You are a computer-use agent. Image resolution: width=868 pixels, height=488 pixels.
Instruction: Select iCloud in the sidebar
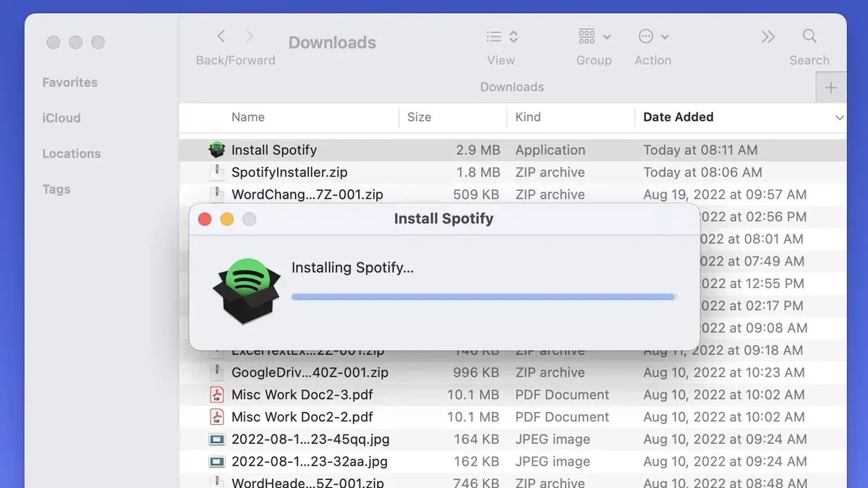(x=61, y=118)
